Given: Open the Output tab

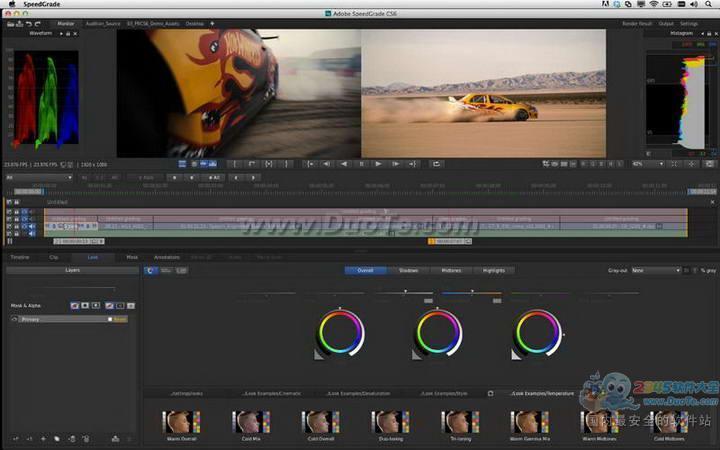Looking at the screenshot, I should click(666, 23).
